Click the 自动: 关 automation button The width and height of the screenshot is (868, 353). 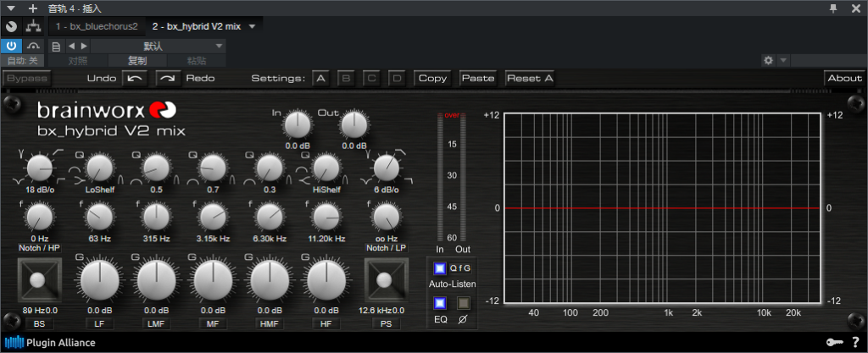click(23, 61)
